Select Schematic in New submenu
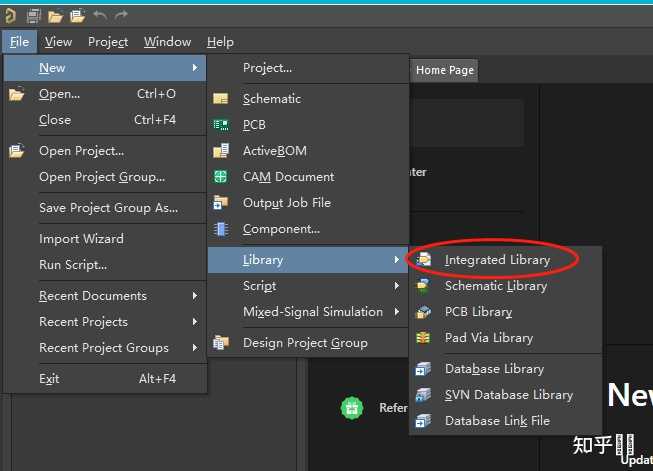The height and width of the screenshot is (471, 653). click(308, 99)
